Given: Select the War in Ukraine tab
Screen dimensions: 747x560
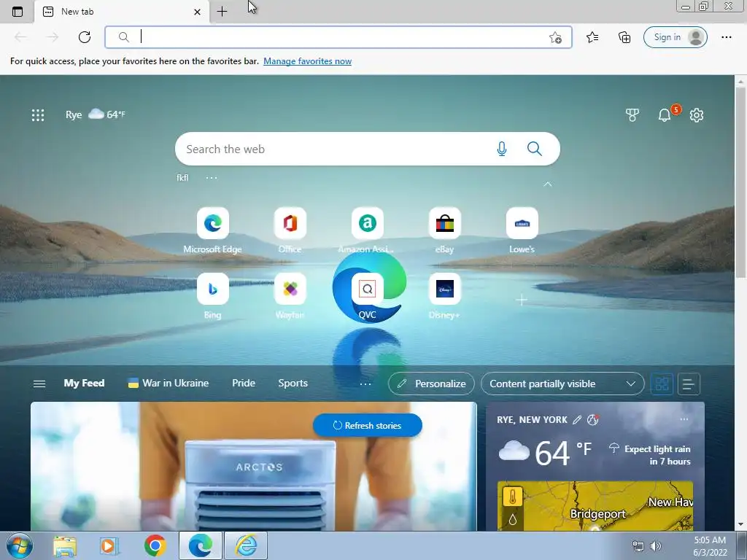Looking at the screenshot, I should (x=169, y=384).
